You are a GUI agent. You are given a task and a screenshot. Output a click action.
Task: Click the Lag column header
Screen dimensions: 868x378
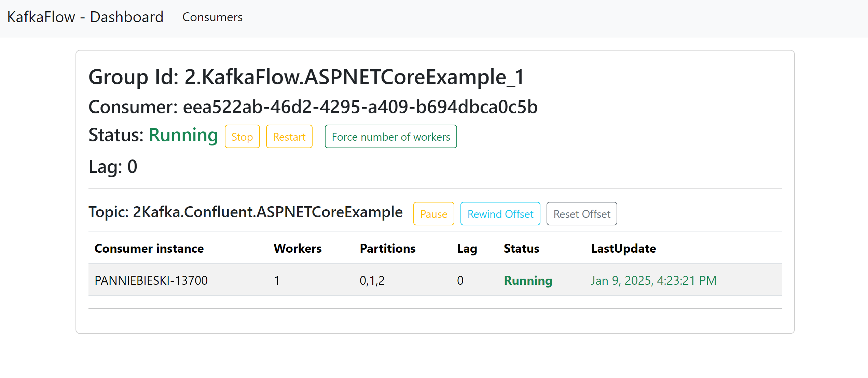467,248
